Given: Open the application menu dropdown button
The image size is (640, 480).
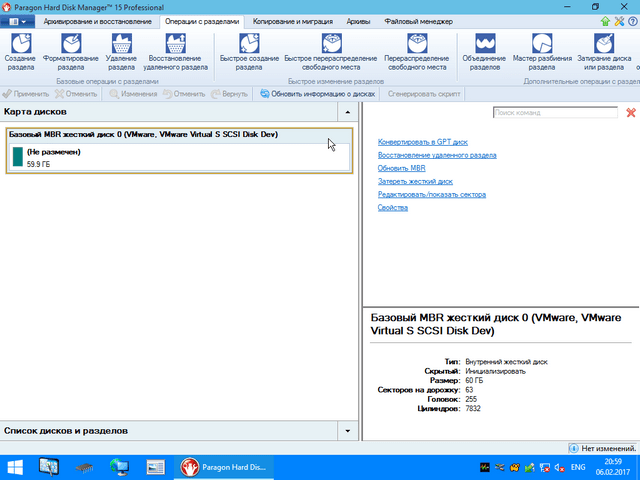Looking at the screenshot, I should click(x=20, y=21).
